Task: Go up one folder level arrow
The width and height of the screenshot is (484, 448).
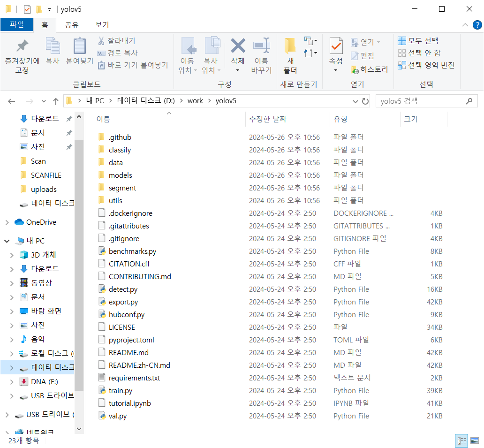Action: (56, 101)
